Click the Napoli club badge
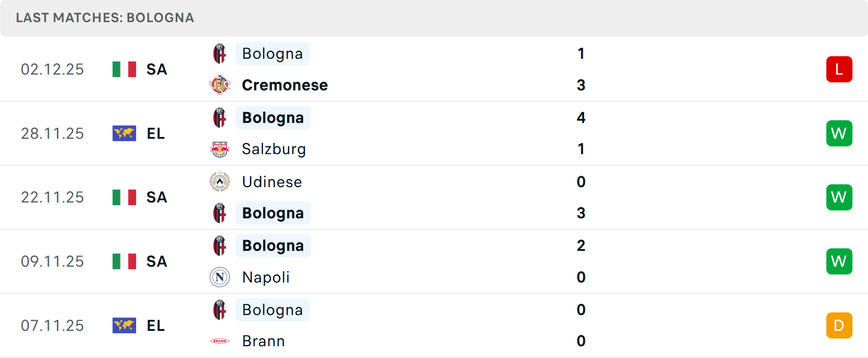The width and height of the screenshot is (868, 358). [x=220, y=277]
